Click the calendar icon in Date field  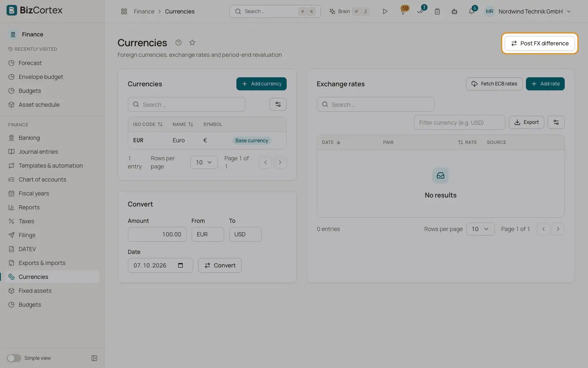click(180, 265)
